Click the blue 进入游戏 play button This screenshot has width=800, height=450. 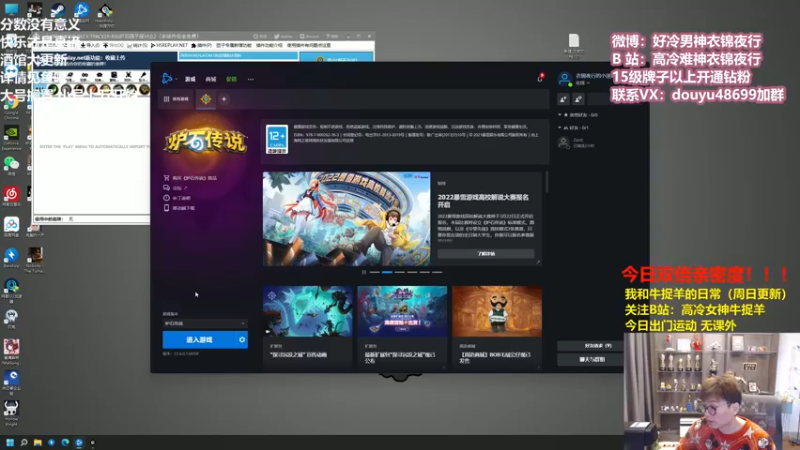[x=199, y=340]
